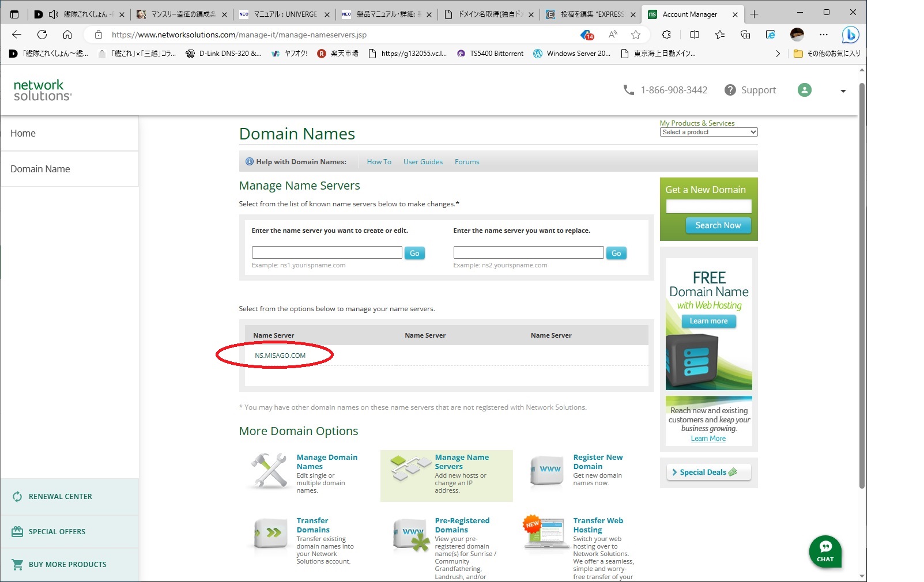Screen dimensions: 924x582
Task: Open the Bing Copilot sidebar icon
Action: tap(850, 35)
